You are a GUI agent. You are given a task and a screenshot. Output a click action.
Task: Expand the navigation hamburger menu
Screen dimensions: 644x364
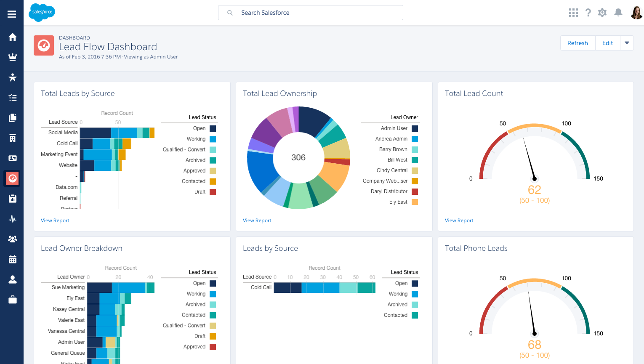[x=12, y=13]
